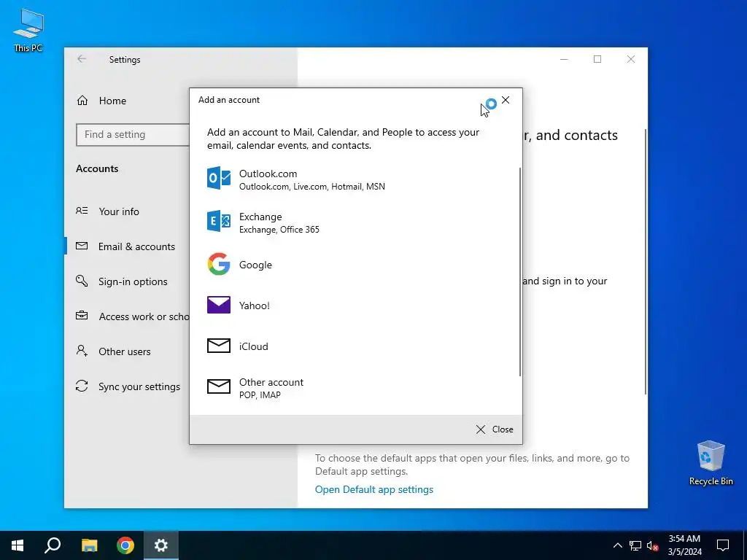
Task: Click the Other users person-plus icon
Action: click(82, 351)
